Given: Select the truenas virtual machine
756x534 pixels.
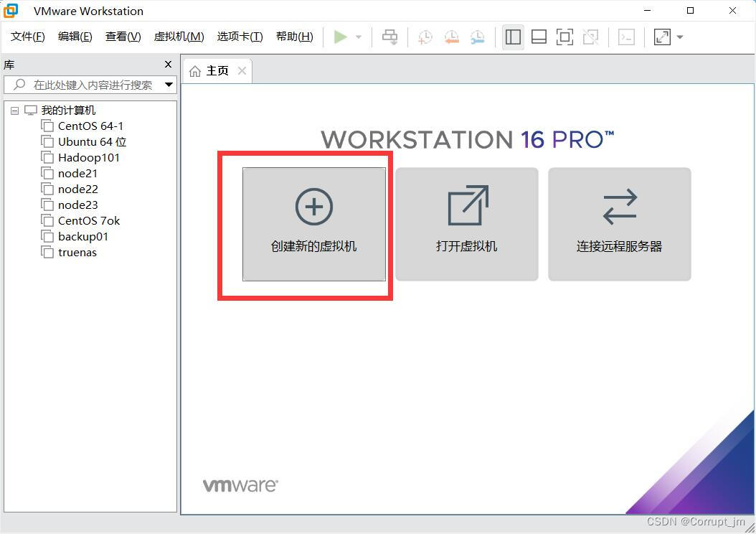Looking at the screenshot, I should [77, 253].
